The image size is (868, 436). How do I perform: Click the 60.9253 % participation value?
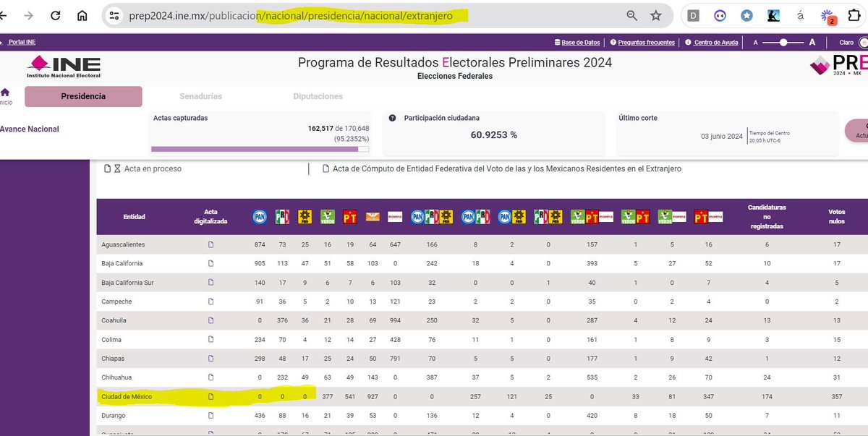click(493, 134)
